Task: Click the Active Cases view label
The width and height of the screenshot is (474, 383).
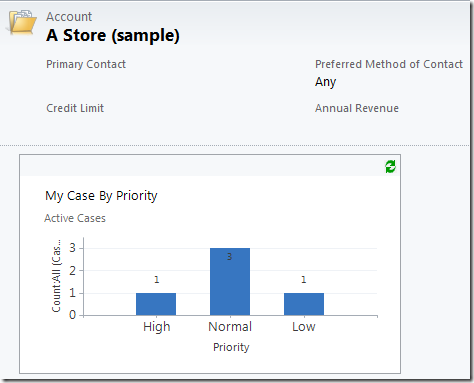Action: point(75,218)
